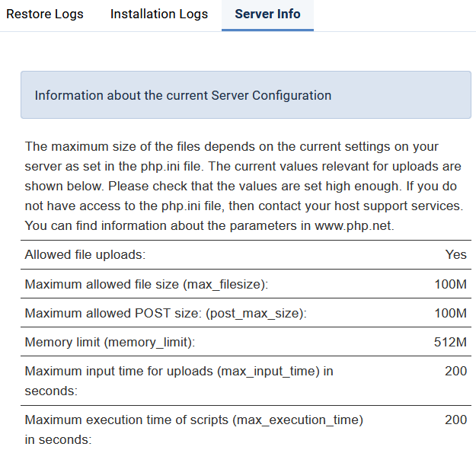Click the 200 max_input_time value
The width and height of the screenshot is (476, 450).
point(455,371)
